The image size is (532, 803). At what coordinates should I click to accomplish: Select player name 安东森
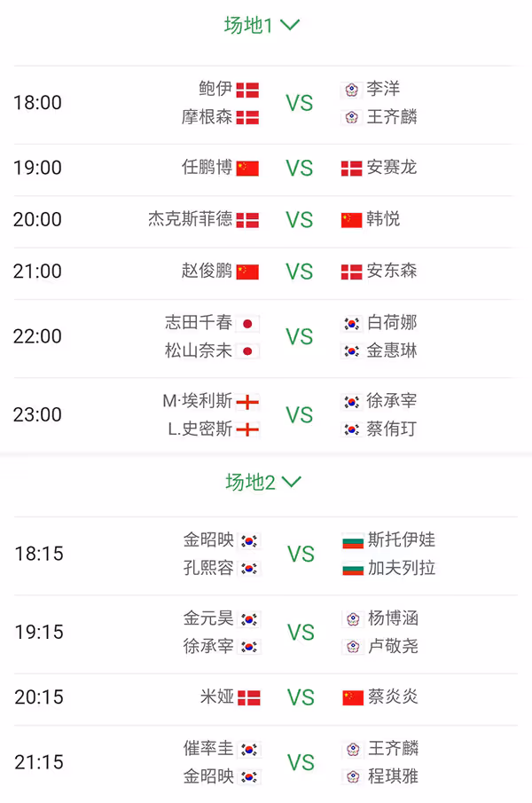(392, 271)
